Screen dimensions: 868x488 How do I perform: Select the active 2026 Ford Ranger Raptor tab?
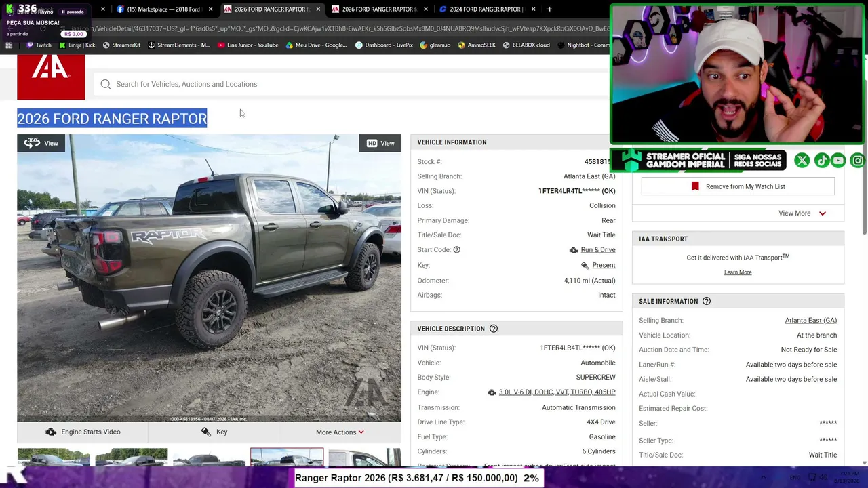click(272, 9)
